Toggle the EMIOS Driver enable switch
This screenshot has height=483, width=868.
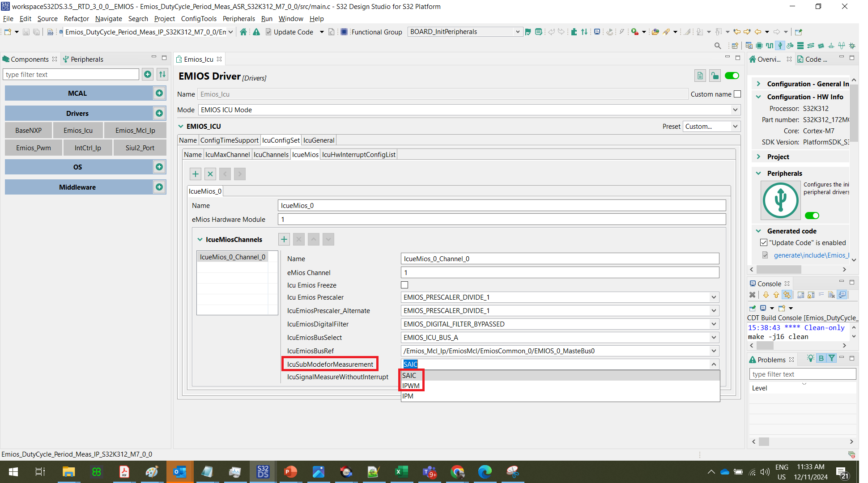[732, 76]
